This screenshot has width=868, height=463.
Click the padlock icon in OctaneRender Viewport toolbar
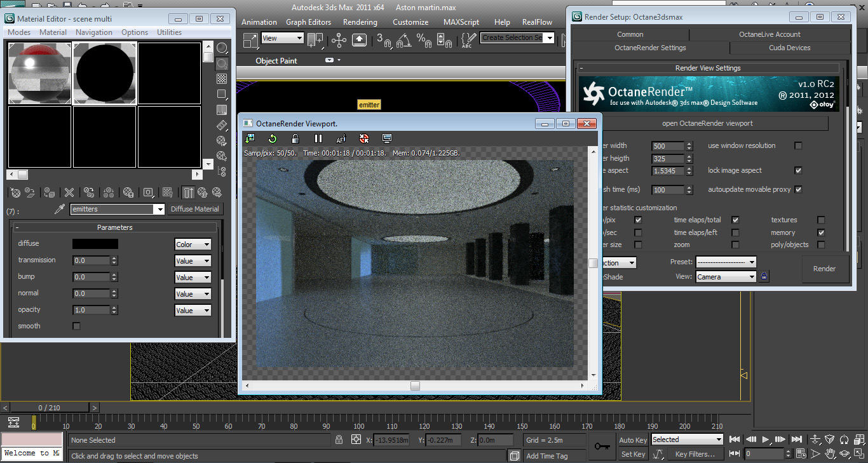click(x=295, y=138)
